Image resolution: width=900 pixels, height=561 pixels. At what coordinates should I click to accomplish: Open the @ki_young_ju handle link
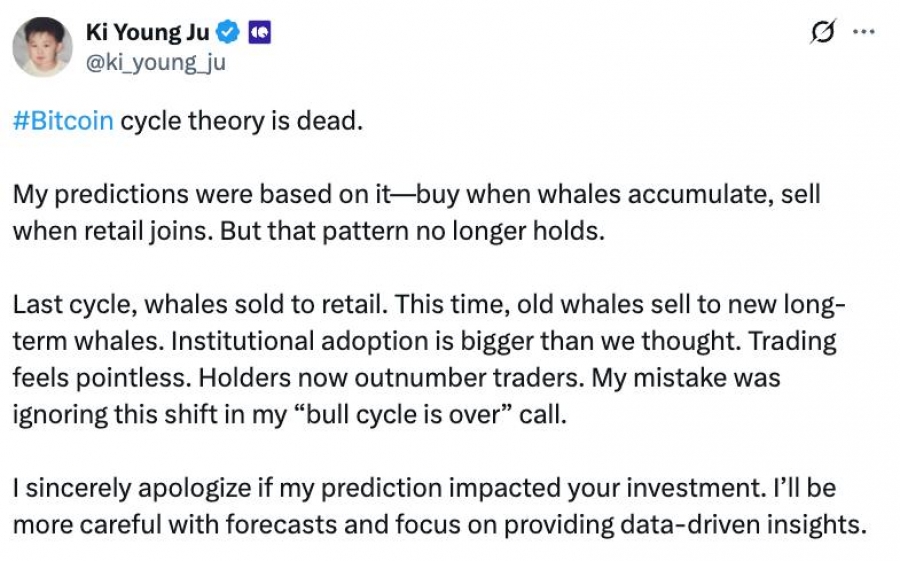tap(156, 63)
